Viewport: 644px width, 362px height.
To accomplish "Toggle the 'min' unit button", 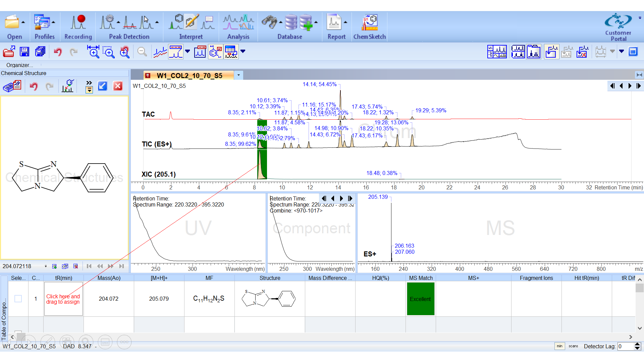I will [x=559, y=346].
